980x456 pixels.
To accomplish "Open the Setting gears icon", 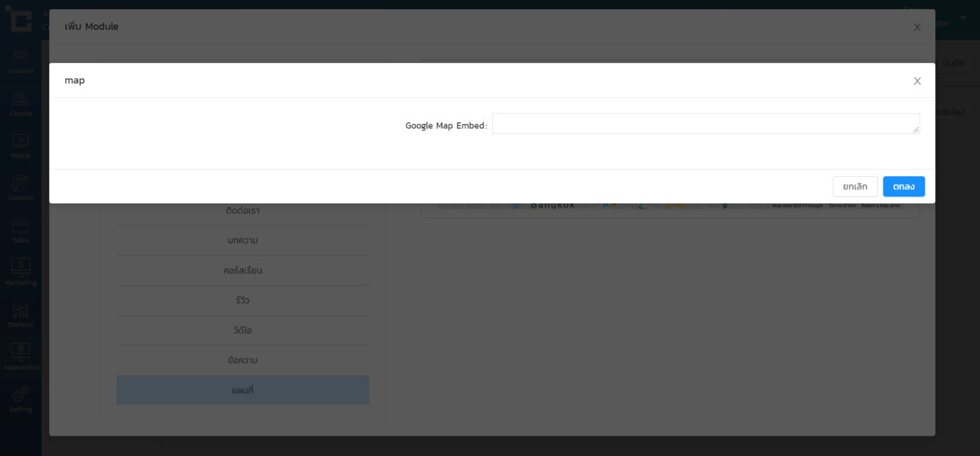I will click(x=20, y=395).
